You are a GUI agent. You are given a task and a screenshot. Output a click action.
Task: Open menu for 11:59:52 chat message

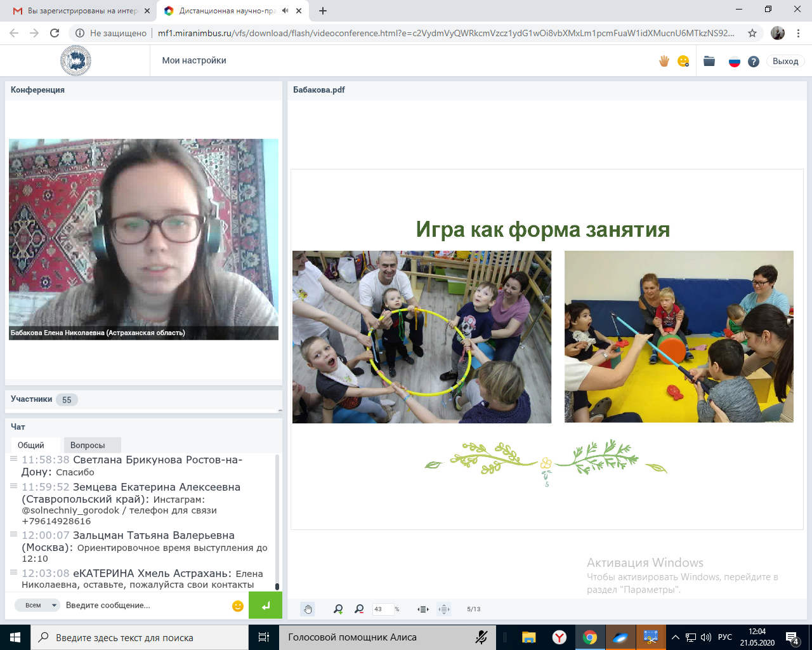pos(13,486)
